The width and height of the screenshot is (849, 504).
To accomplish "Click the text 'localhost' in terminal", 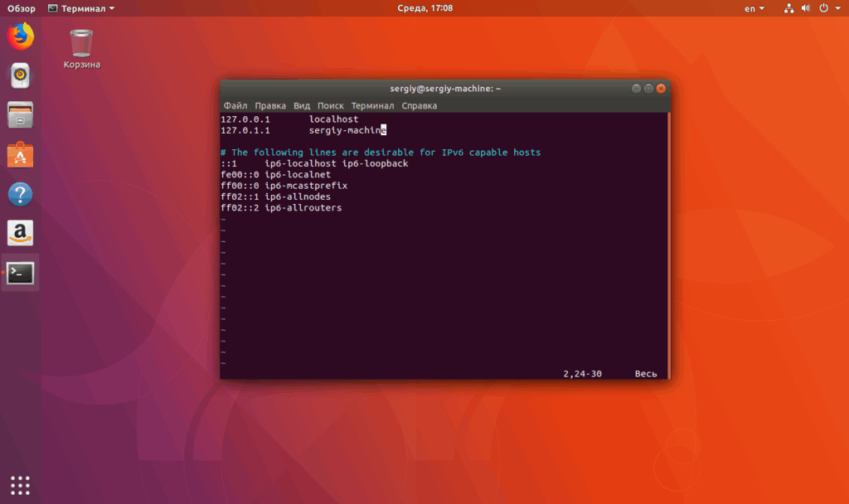I will pyautogui.click(x=333, y=119).
